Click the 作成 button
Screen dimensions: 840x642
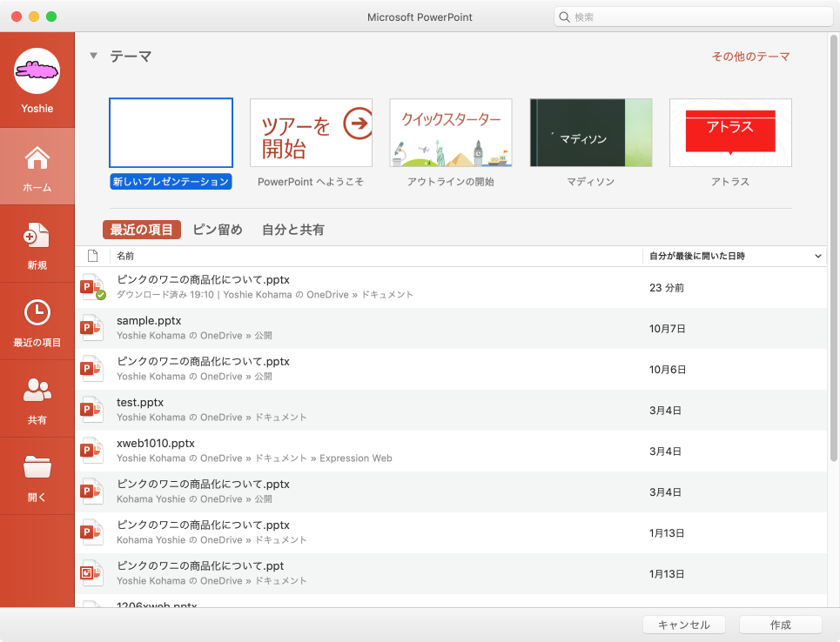pyautogui.click(x=781, y=625)
